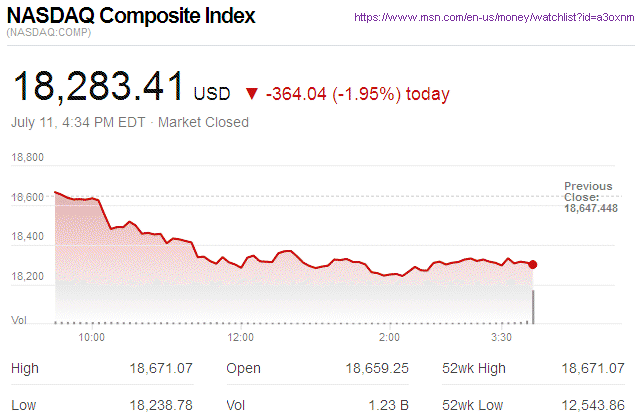The width and height of the screenshot is (640, 420).
Task: Click the 3:30 time axis label
Action: [x=502, y=338]
